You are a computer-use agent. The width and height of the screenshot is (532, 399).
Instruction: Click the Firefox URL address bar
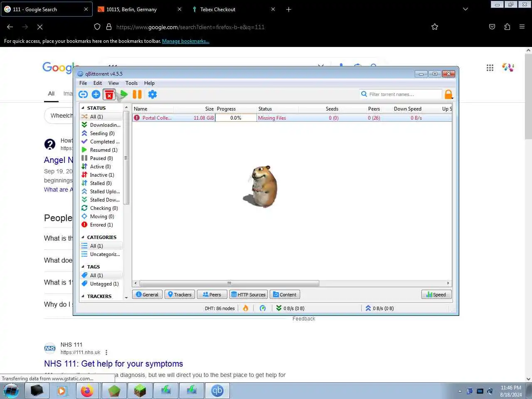tap(266, 27)
